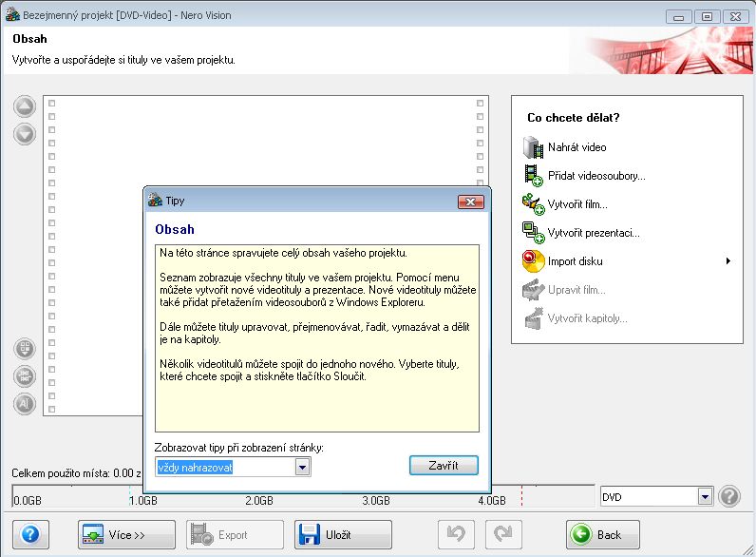The width and height of the screenshot is (756, 557).
Task: Click Uložit to save the project
Action: 343,534
